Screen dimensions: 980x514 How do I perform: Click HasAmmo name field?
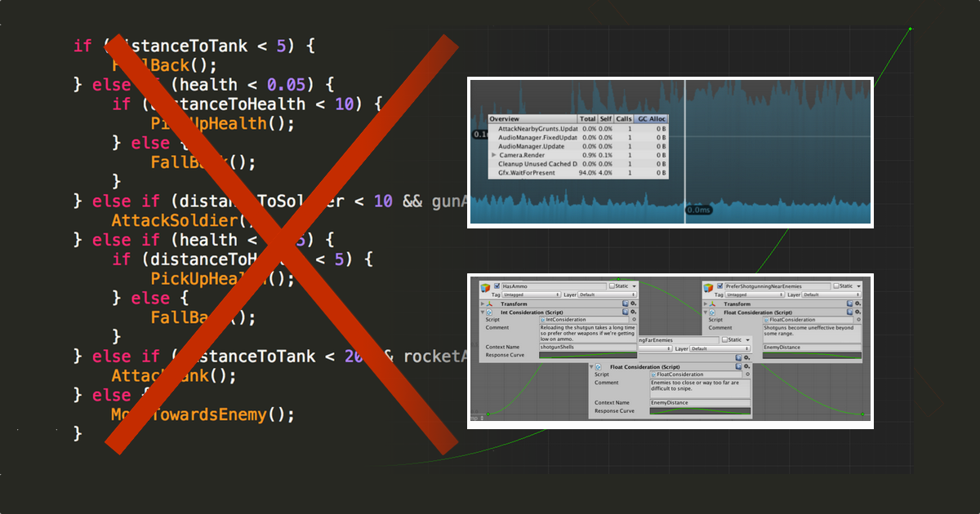554,286
